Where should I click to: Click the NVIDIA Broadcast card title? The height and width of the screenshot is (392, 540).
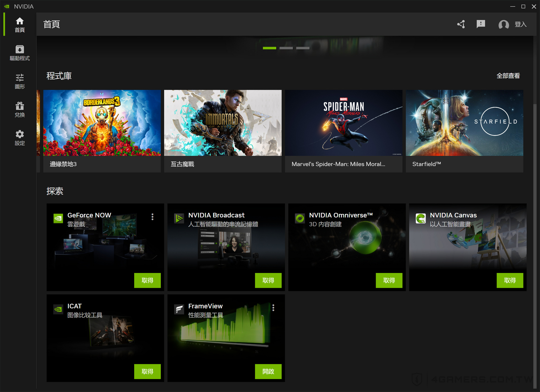[216, 215]
